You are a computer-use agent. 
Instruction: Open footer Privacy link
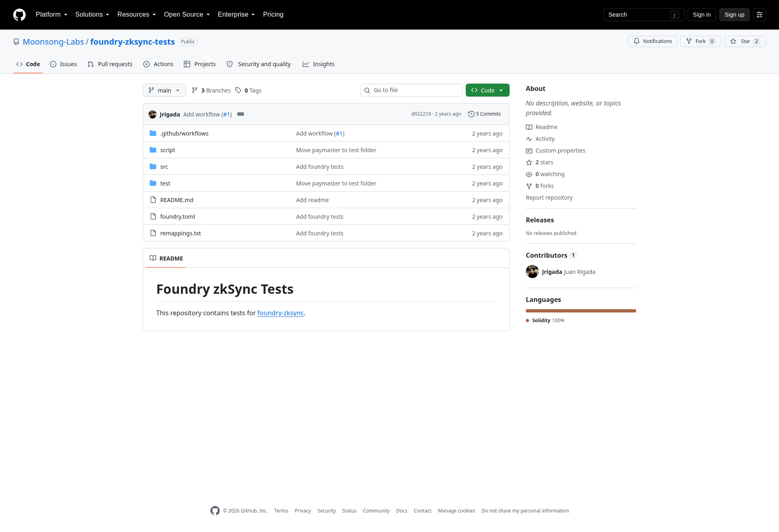click(x=303, y=511)
